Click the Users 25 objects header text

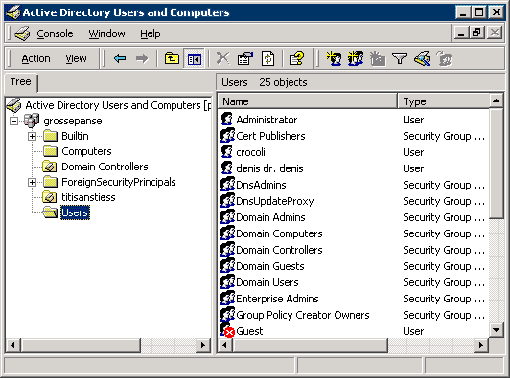coord(264,82)
